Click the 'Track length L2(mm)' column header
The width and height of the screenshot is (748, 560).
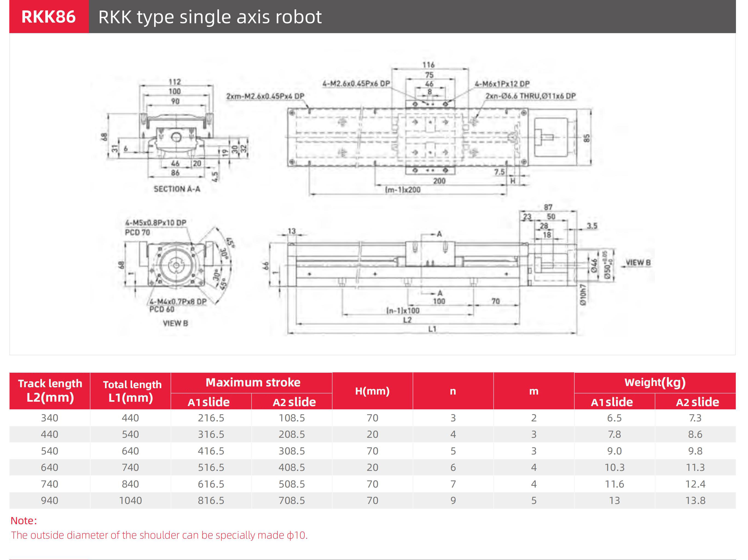(50, 391)
